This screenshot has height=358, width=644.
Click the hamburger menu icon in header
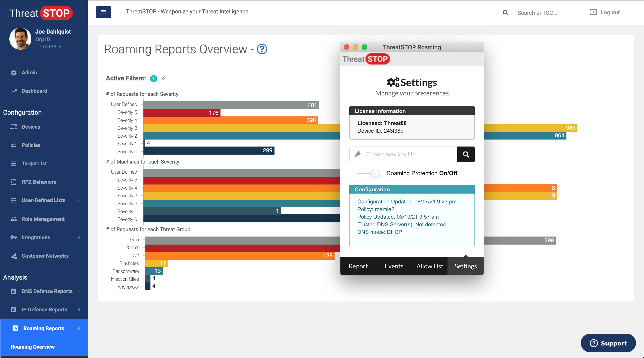103,12
